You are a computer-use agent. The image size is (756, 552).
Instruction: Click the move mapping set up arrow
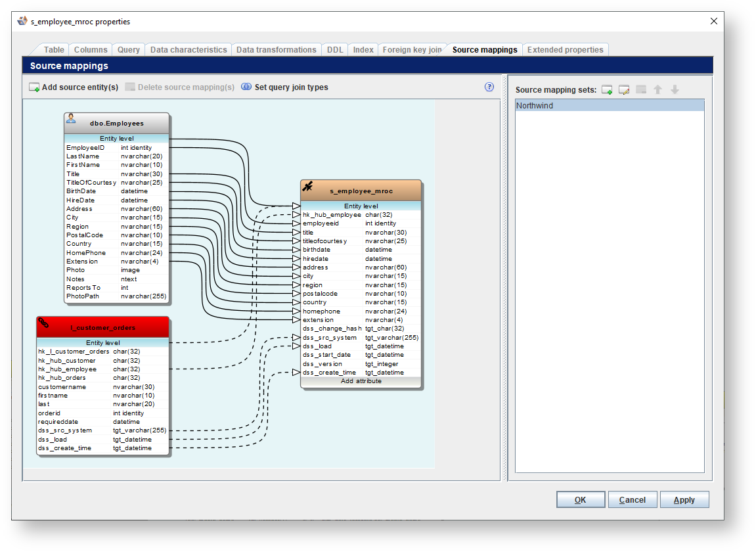[657, 90]
